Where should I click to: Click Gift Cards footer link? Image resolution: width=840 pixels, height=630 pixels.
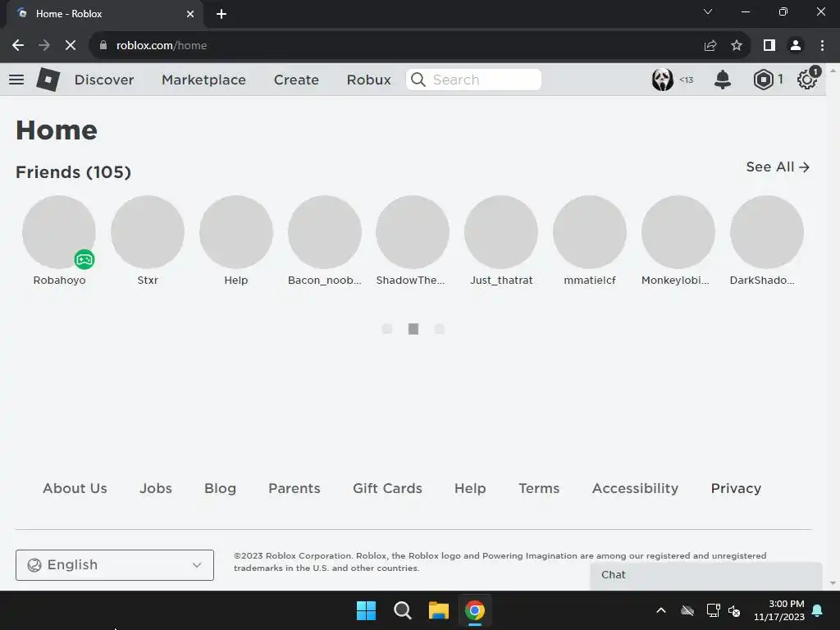click(x=387, y=489)
